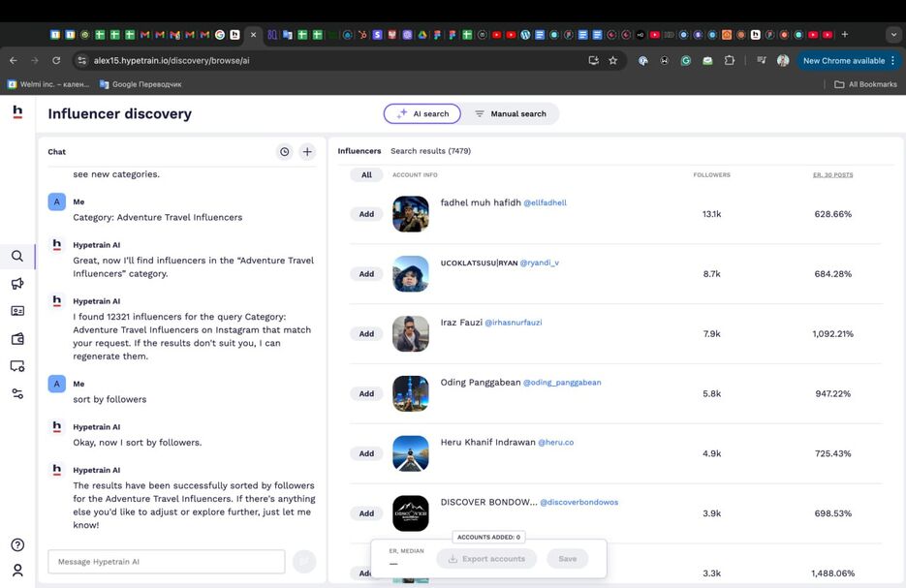
Task: Open the @discoverbondowos profile link
Action: click(x=578, y=503)
